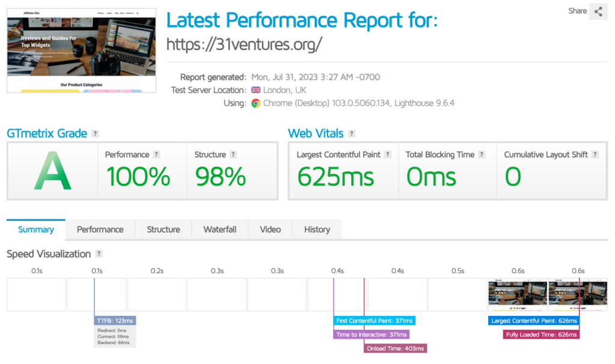Open the Video tab
Viewport: 615px width, 364px height.
pyautogui.click(x=270, y=229)
